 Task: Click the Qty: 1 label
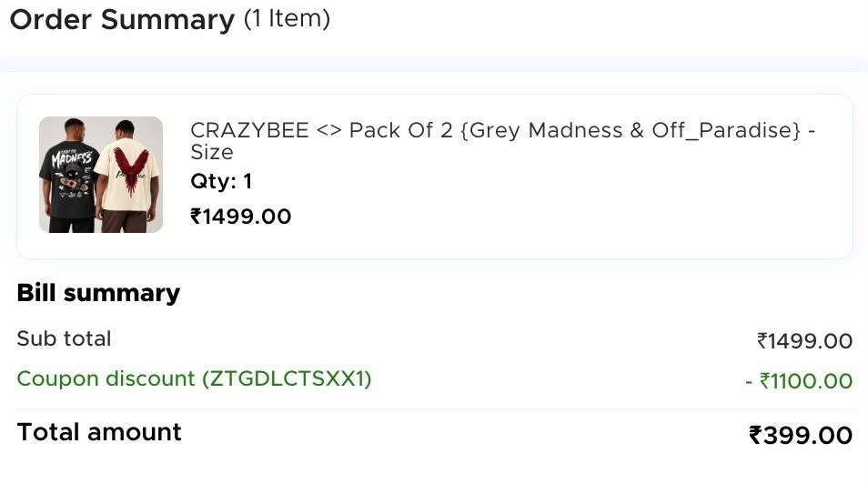click(x=221, y=181)
